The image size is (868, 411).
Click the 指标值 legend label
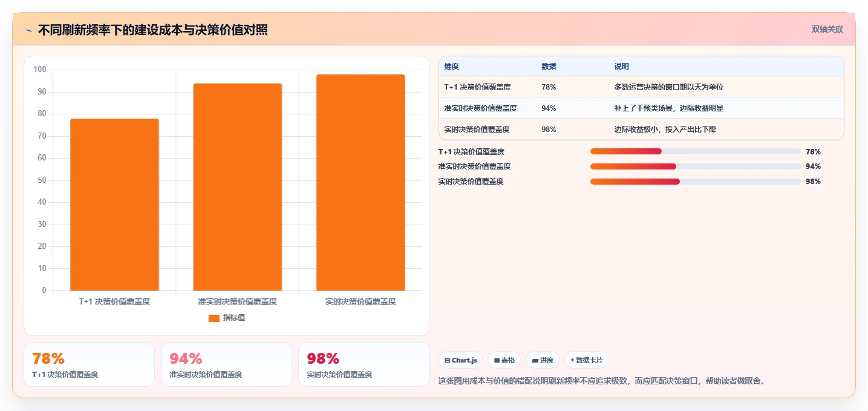(x=234, y=318)
